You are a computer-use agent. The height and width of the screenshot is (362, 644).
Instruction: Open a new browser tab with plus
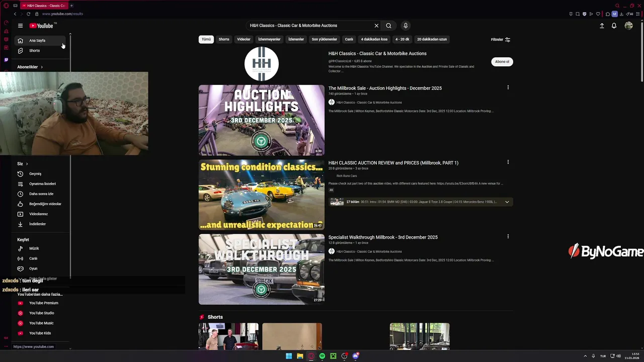tap(71, 6)
